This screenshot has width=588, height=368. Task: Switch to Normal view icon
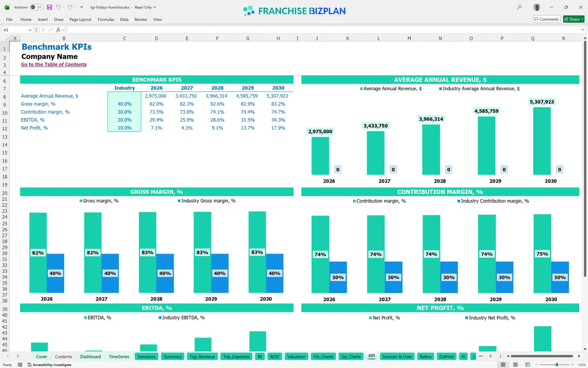[503, 365]
